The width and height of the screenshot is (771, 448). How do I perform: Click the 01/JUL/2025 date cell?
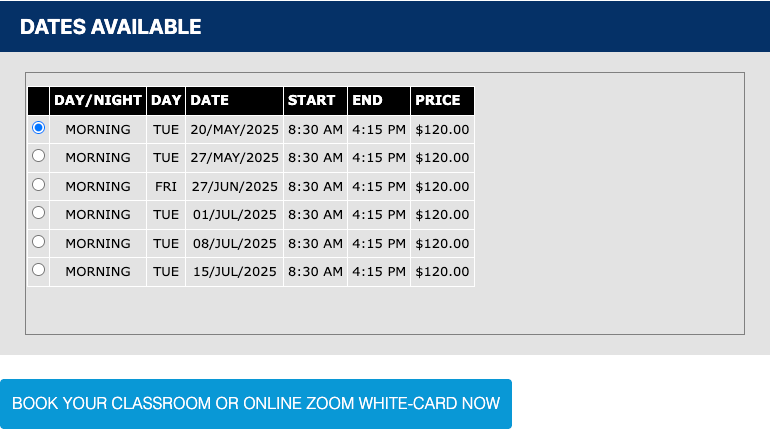coord(234,214)
